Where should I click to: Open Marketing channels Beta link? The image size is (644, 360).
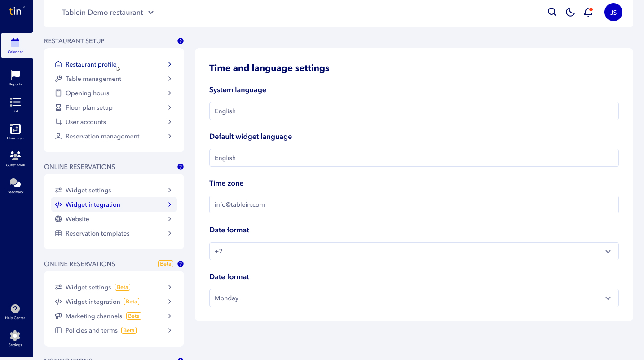click(114, 316)
